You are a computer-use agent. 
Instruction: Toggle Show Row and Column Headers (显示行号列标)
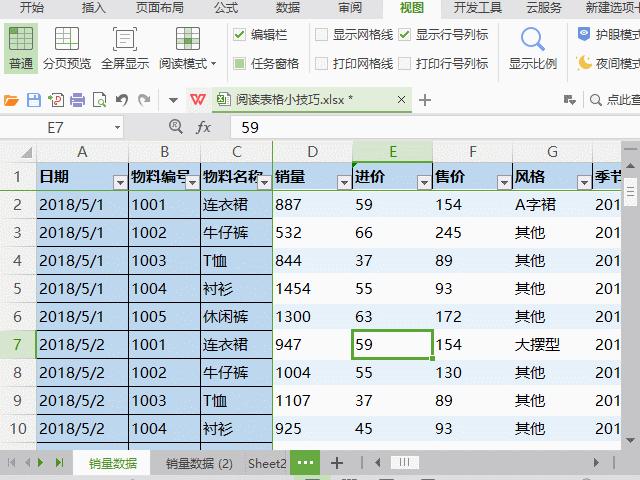(404, 35)
